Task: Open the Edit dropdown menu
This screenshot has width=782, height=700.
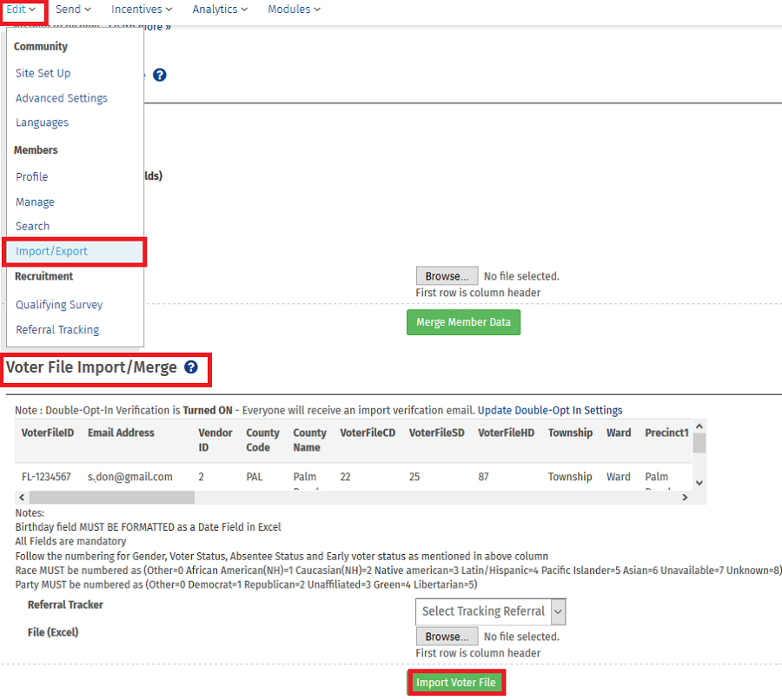Action: coord(21,10)
